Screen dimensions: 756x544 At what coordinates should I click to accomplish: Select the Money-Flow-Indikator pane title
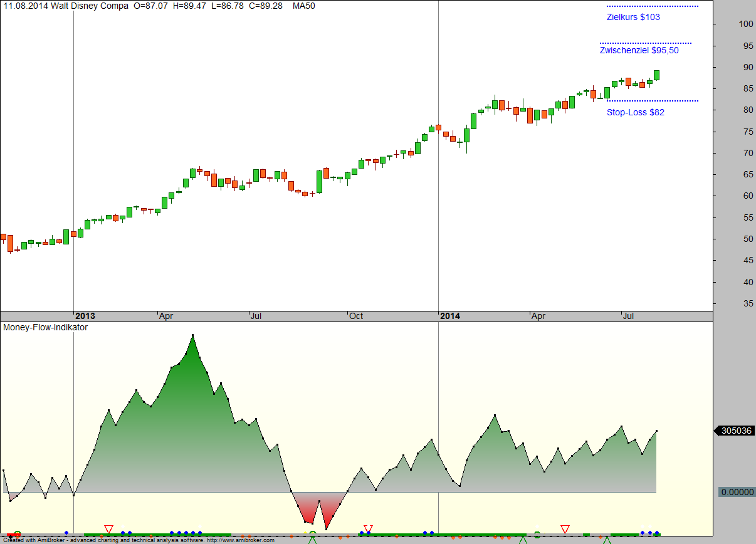[x=46, y=327]
